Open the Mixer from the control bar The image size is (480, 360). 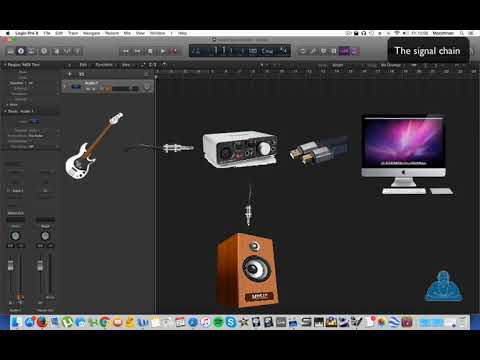67,51
